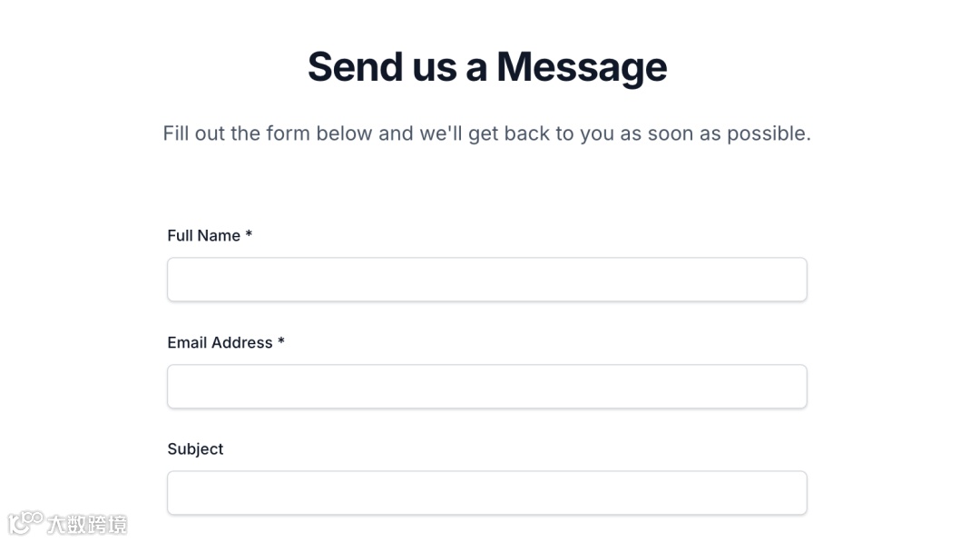The image size is (980, 542).
Task: Click the Send us a Message heading
Action: tap(486, 67)
